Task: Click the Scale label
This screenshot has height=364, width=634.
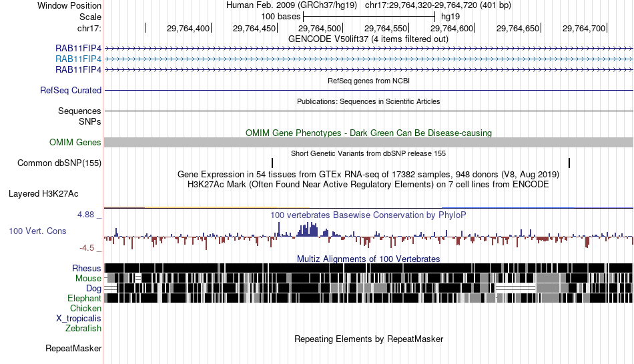Action: click(90, 17)
